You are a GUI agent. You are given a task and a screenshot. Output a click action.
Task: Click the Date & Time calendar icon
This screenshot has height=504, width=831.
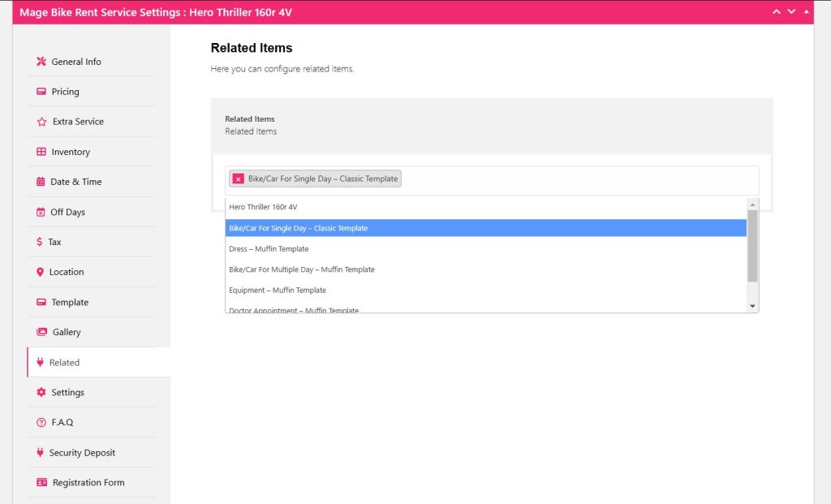click(41, 182)
